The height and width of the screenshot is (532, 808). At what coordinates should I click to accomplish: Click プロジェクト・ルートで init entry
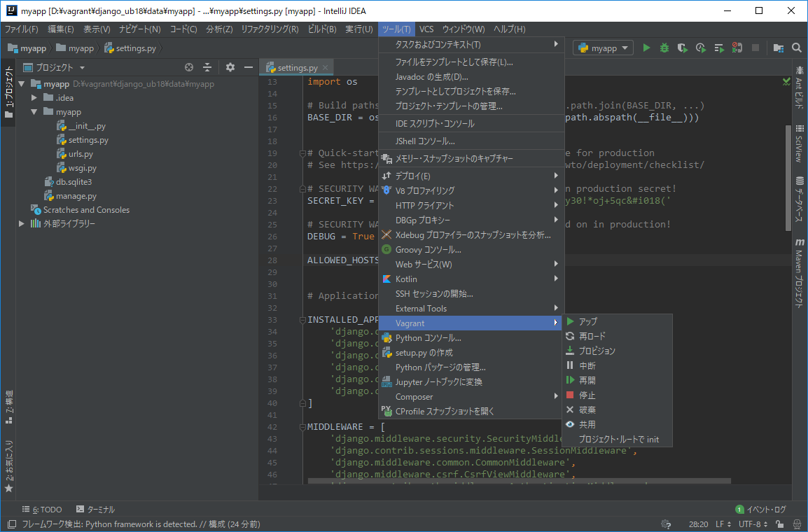click(617, 440)
